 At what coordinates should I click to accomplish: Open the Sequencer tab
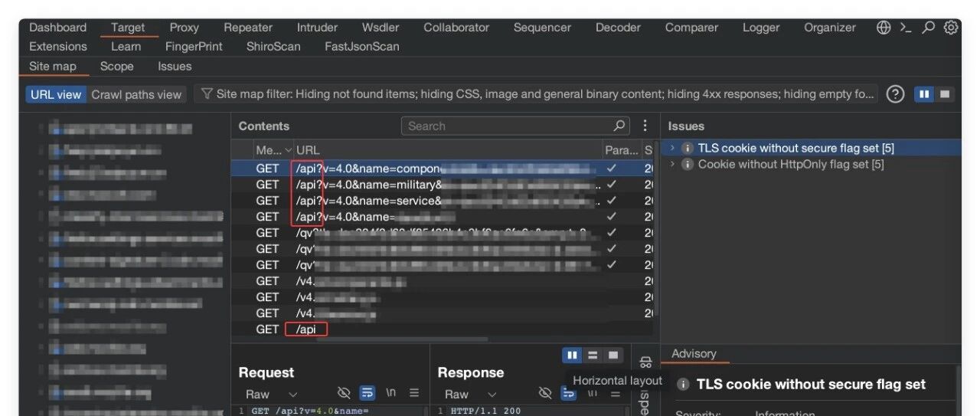point(543,28)
